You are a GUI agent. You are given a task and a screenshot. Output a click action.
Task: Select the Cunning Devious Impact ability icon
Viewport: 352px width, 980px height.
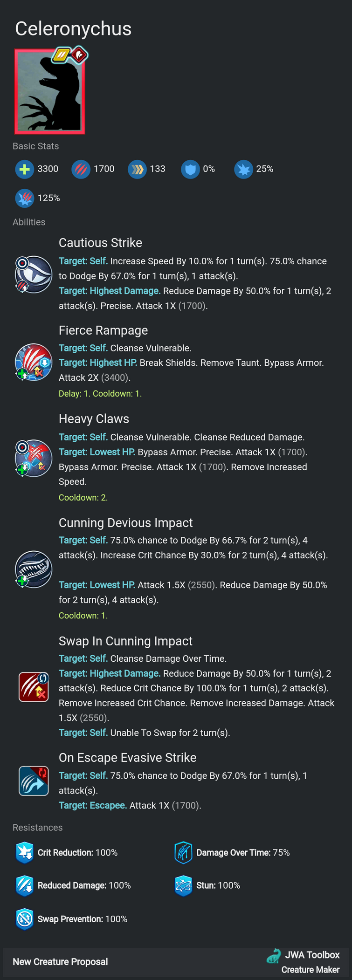(33, 569)
